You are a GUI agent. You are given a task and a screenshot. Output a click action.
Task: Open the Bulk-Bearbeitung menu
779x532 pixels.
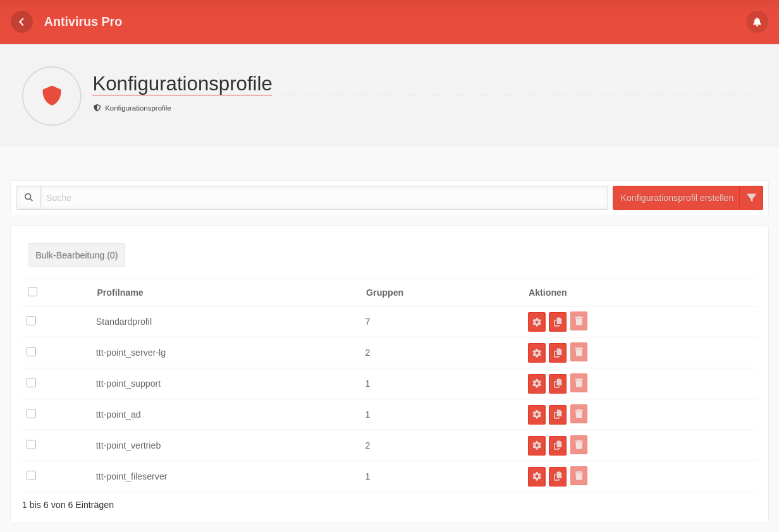tap(77, 255)
